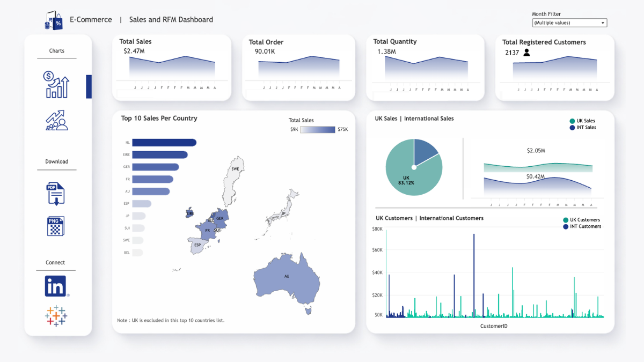The height and width of the screenshot is (362, 644).
Task: Open the customer trend chart icon
Action: pos(56,121)
